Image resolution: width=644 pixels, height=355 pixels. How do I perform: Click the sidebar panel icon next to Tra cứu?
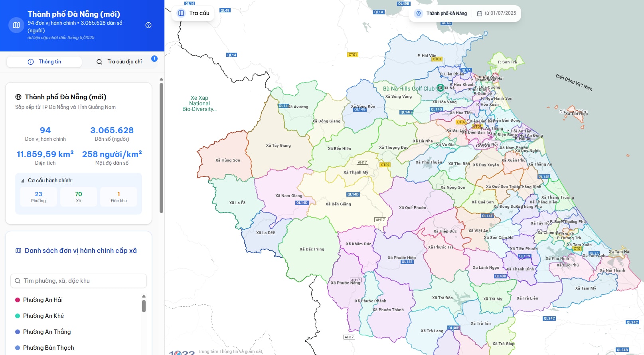[181, 13]
